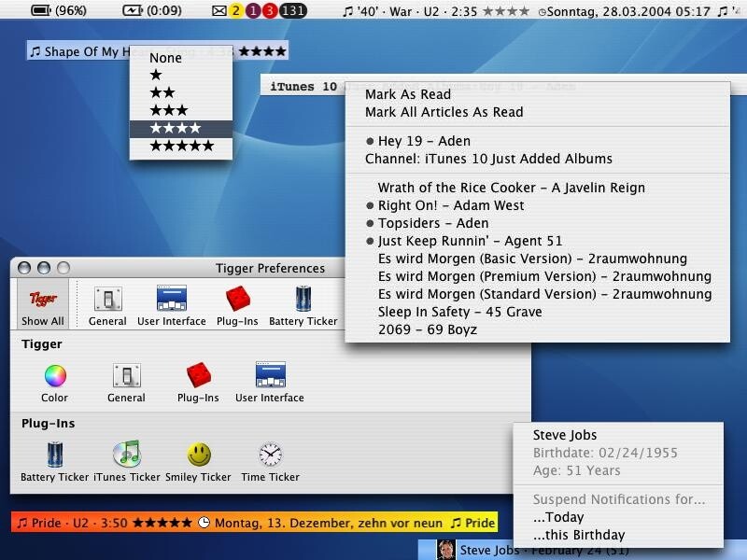The height and width of the screenshot is (560, 747).
Task: Open the iTunes Ticker plug-in icon
Action: click(126, 455)
